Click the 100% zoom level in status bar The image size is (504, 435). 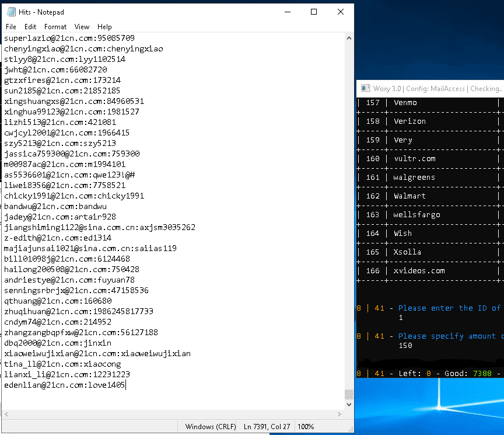(x=306, y=427)
